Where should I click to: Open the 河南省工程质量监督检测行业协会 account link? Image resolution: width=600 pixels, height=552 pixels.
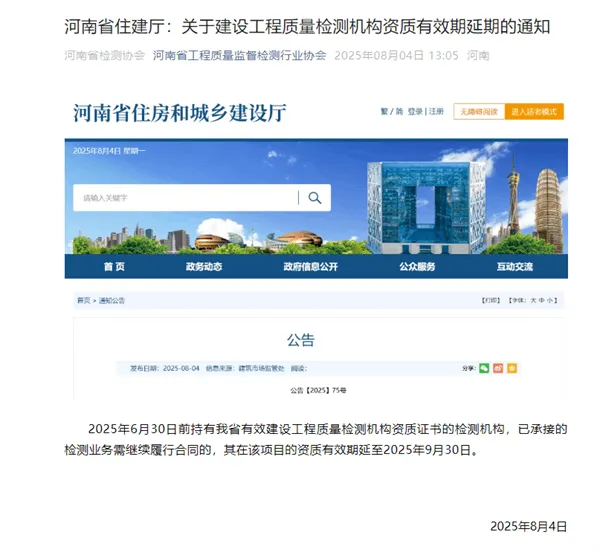point(240,55)
